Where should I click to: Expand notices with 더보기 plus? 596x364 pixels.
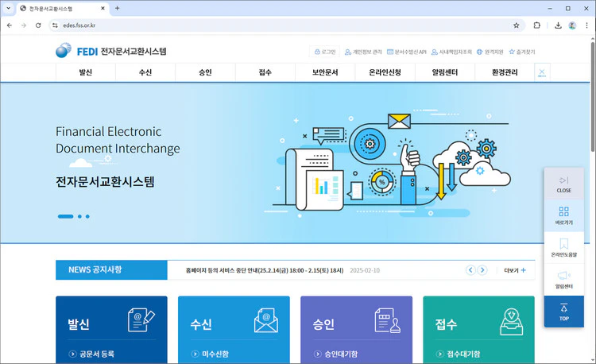click(515, 270)
